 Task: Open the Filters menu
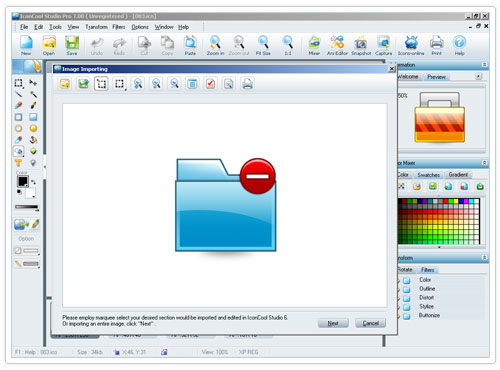(x=118, y=27)
